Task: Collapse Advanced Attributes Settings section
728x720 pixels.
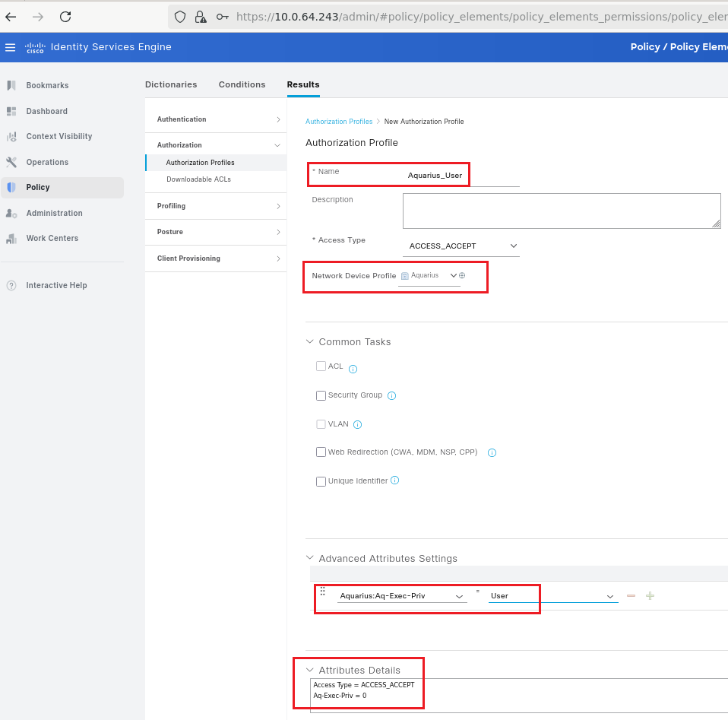Action: (x=310, y=558)
